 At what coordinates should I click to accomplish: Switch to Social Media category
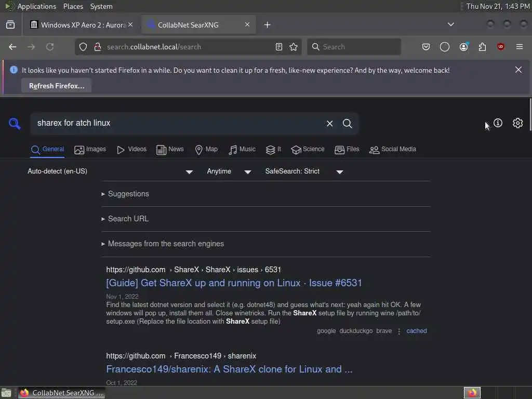(x=393, y=149)
